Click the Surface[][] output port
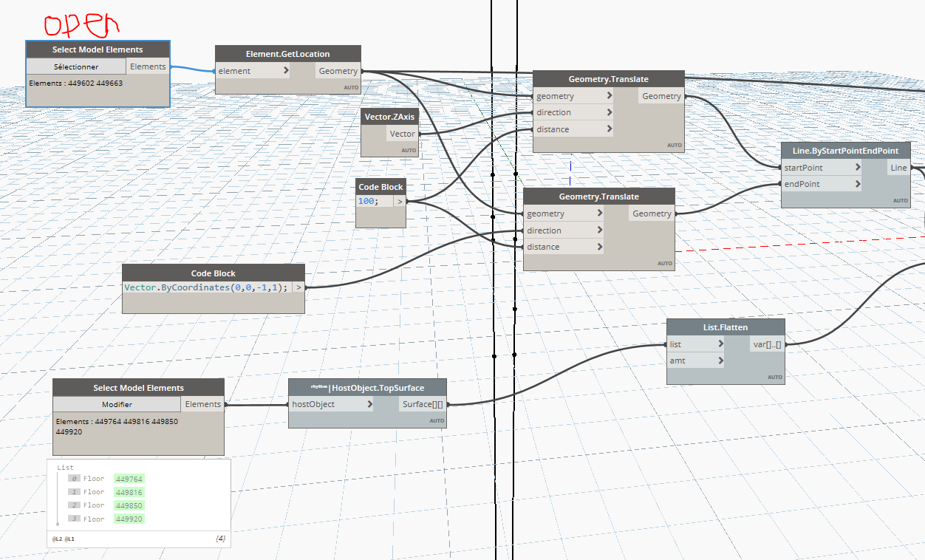 pos(423,404)
